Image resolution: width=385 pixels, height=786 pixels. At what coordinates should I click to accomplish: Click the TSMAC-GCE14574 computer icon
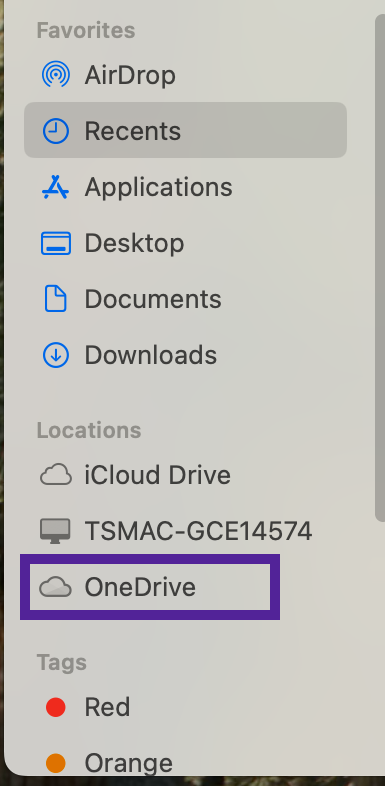pyautogui.click(x=56, y=531)
